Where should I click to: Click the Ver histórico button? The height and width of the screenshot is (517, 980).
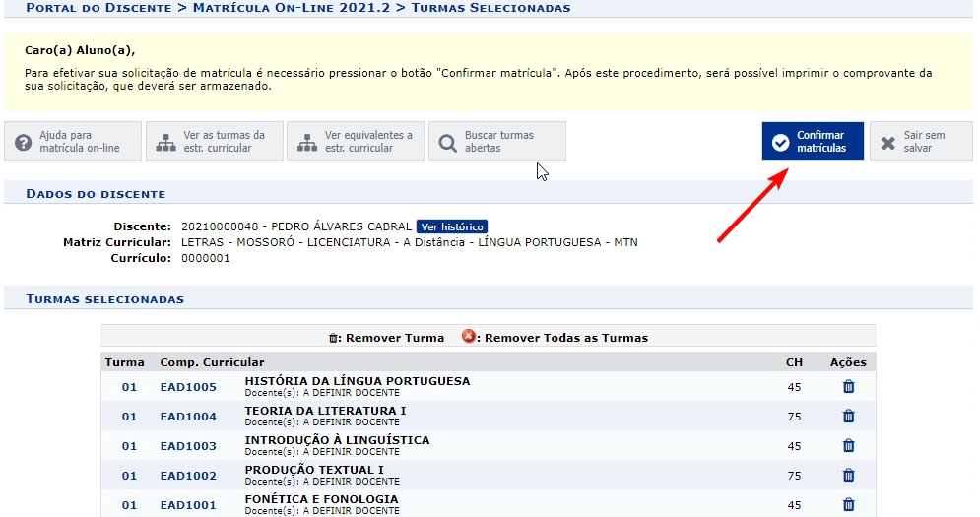[x=452, y=226]
